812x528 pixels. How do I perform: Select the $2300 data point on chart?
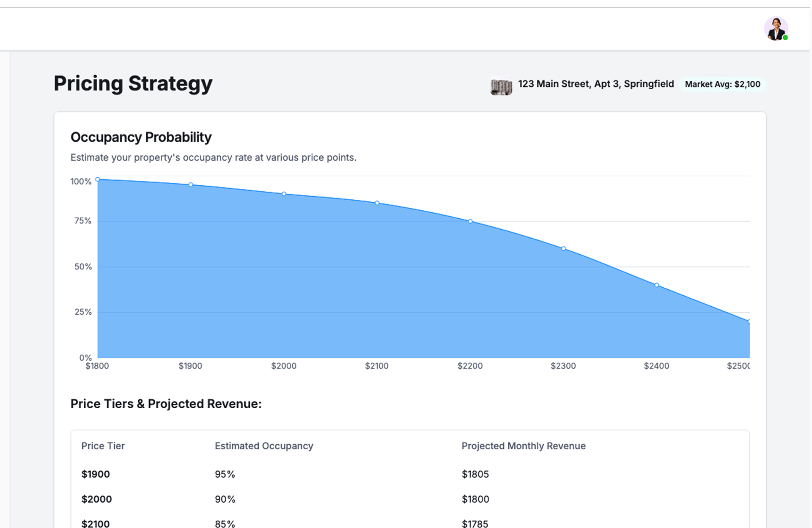tap(563, 249)
